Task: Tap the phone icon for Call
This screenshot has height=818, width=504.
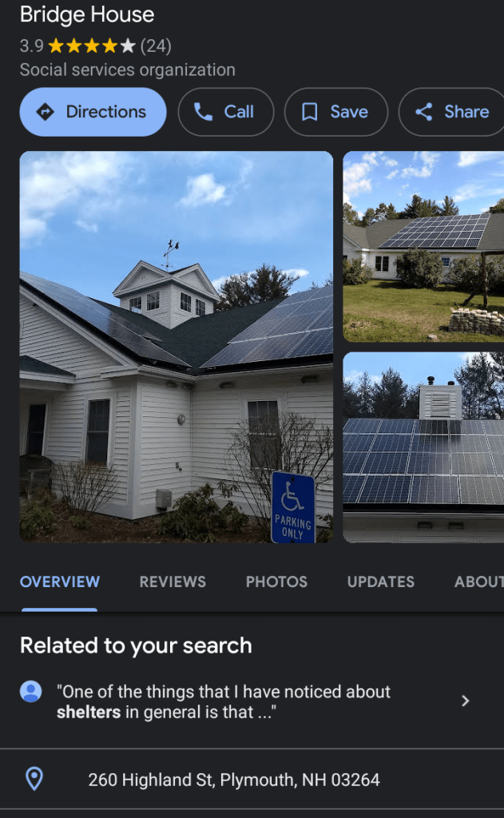Action: [204, 112]
